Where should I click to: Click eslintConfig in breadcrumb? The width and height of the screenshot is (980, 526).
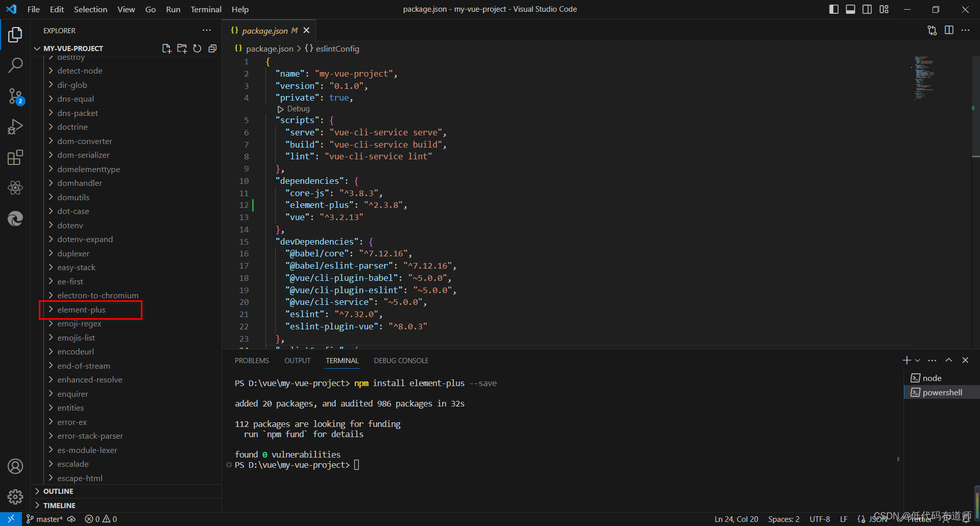pyautogui.click(x=337, y=49)
